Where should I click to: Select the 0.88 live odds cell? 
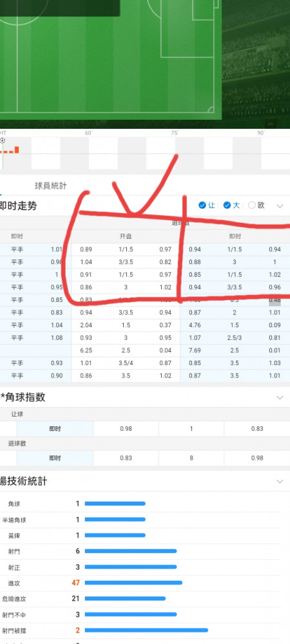(x=195, y=262)
